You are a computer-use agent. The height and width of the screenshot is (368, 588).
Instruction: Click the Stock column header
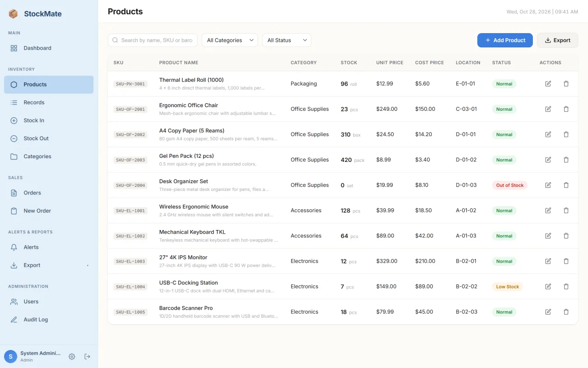tap(349, 63)
